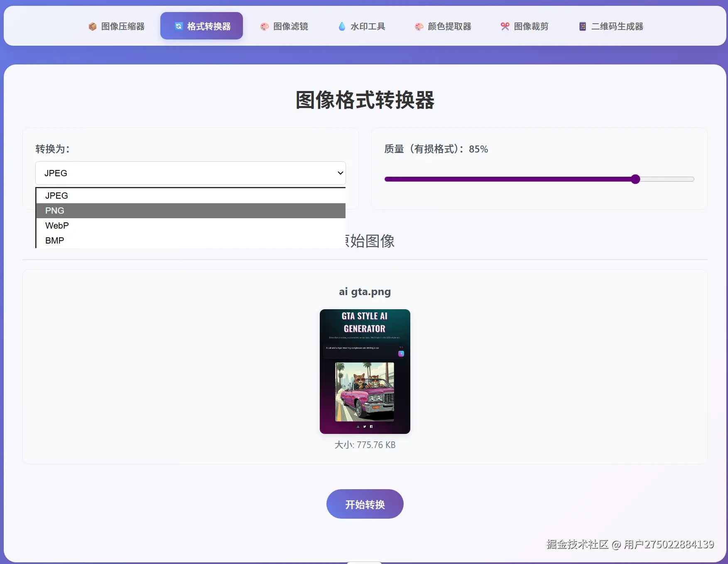This screenshot has width=728, height=564.
Task: Open the 图像滤镜 filter tool icon
Action: point(265,26)
